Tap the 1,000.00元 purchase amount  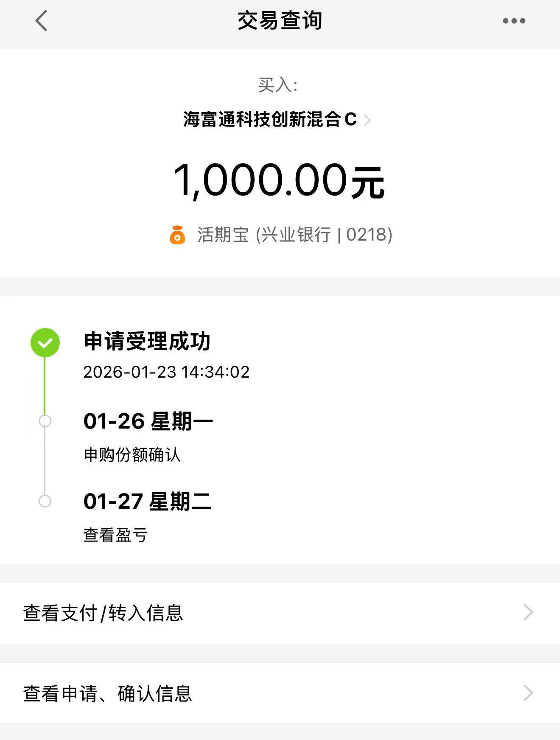(x=279, y=181)
